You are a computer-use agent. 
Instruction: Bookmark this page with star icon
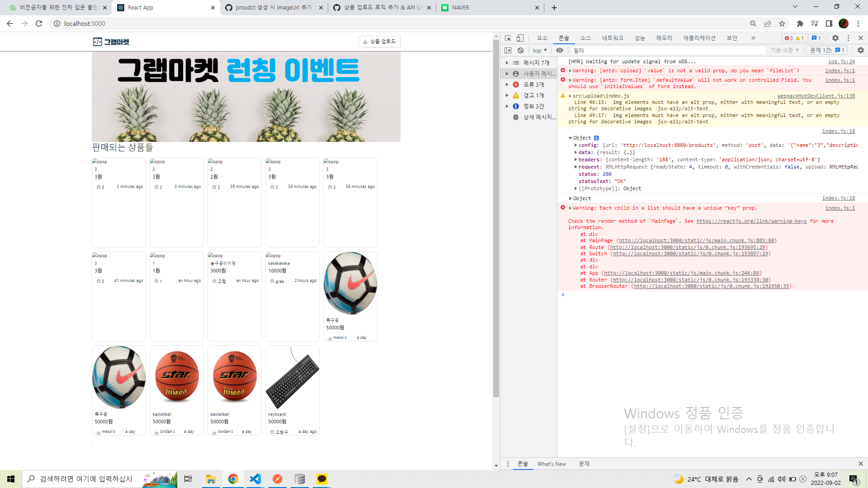782,23
